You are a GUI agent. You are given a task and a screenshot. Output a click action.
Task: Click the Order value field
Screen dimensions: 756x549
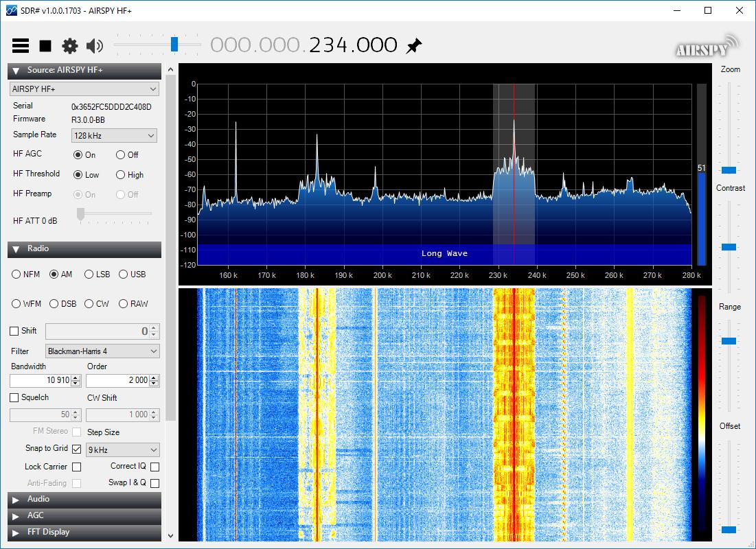(118, 381)
